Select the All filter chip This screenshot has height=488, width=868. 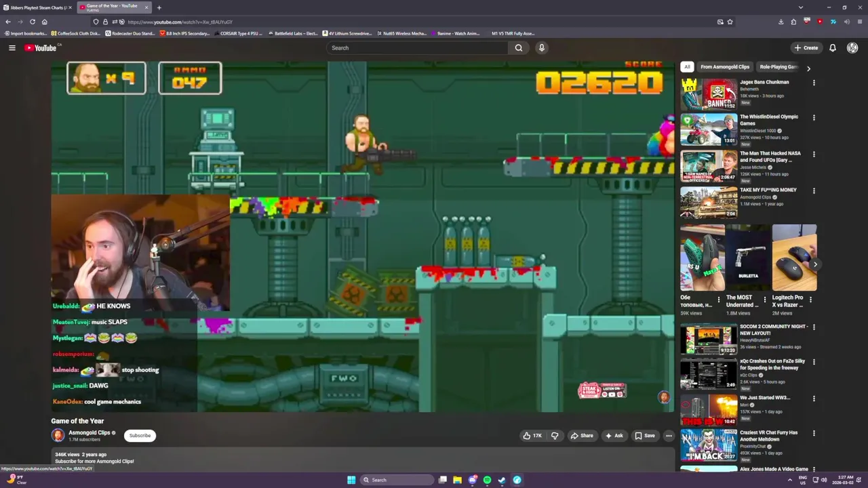pos(687,67)
